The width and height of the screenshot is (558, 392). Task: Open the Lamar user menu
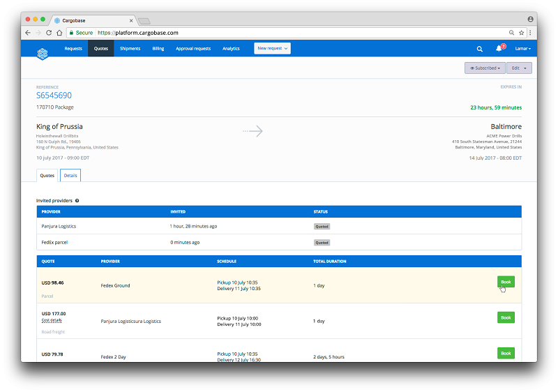click(522, 49)
